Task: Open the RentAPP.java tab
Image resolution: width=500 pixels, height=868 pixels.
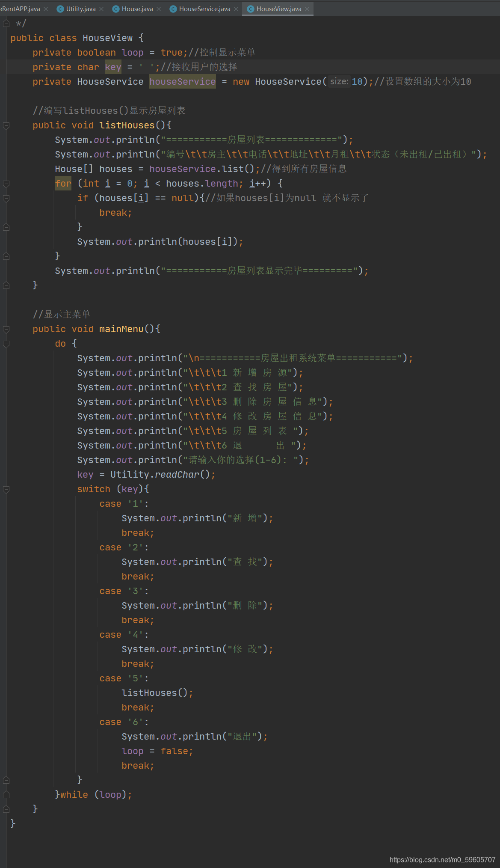Action: point(20,9)
